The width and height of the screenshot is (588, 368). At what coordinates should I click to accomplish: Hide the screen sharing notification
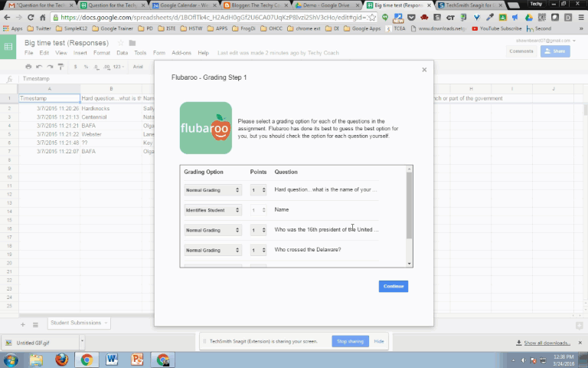click(x=379, y=341)
